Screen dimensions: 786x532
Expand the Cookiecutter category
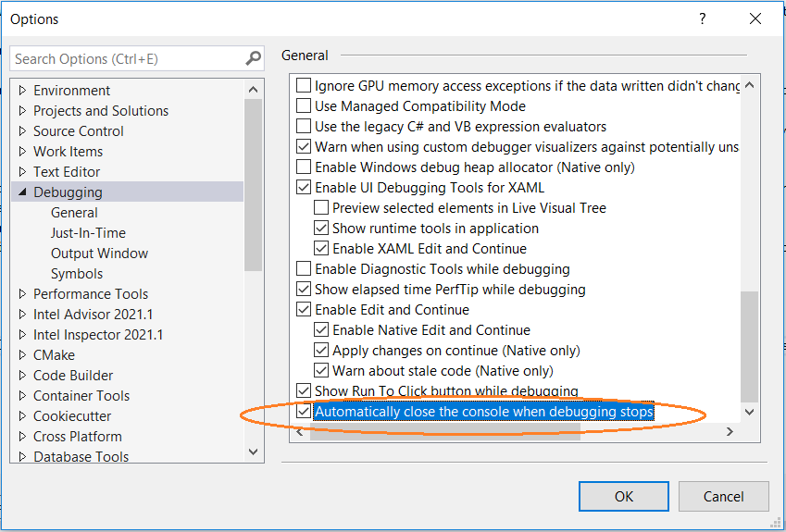[22, 415]
